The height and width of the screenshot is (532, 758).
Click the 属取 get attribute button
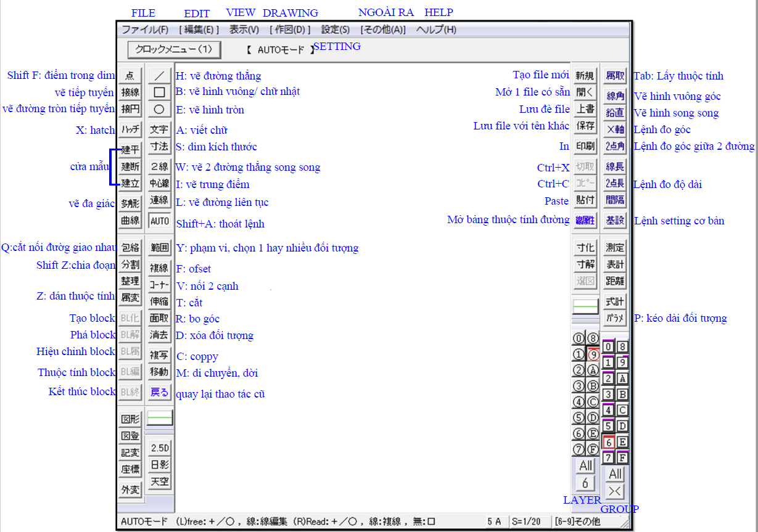click(x=615, y=76)
